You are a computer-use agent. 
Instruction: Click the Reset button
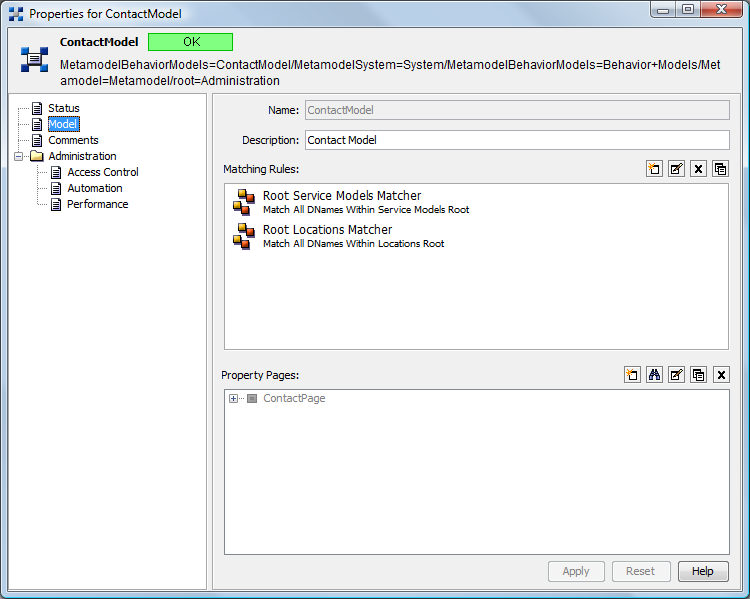[640, 571]
